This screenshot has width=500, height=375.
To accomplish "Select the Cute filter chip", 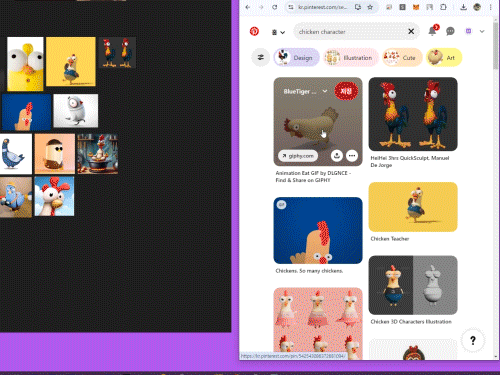I will [x=402, y=57].
